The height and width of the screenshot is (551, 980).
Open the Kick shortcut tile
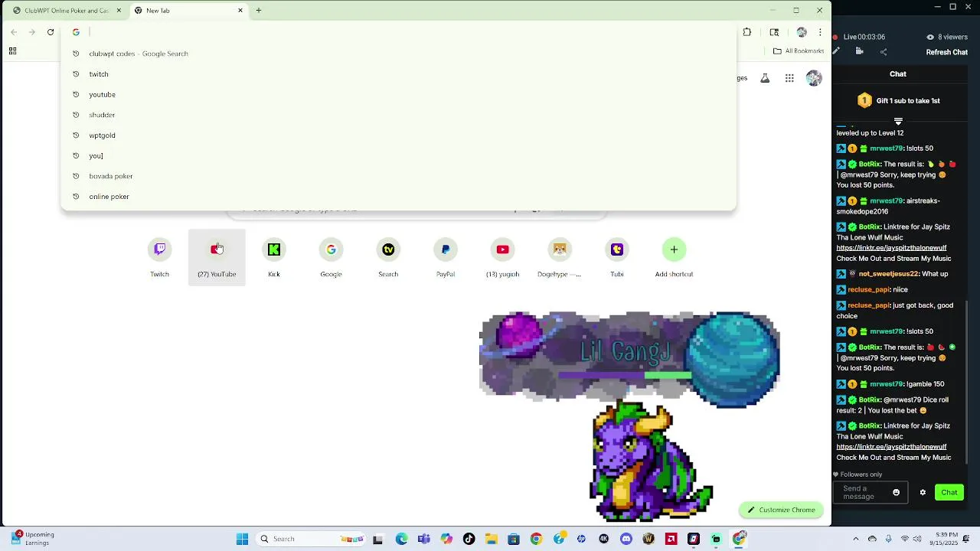274,257
